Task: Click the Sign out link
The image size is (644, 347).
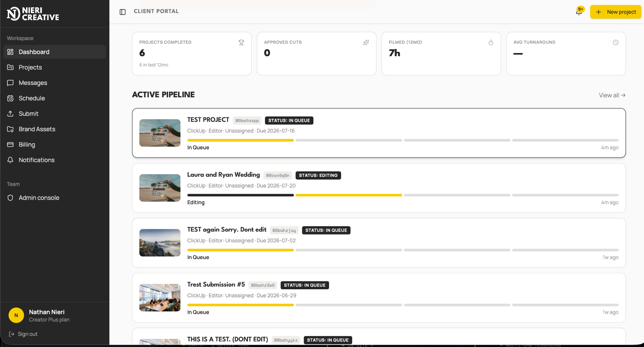Action: [x=28, y=334]
